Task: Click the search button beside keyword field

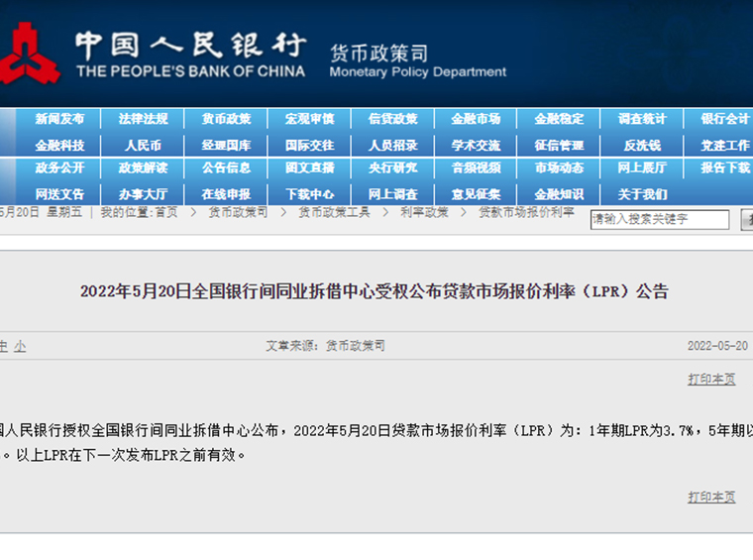Action: coord(747,219)
